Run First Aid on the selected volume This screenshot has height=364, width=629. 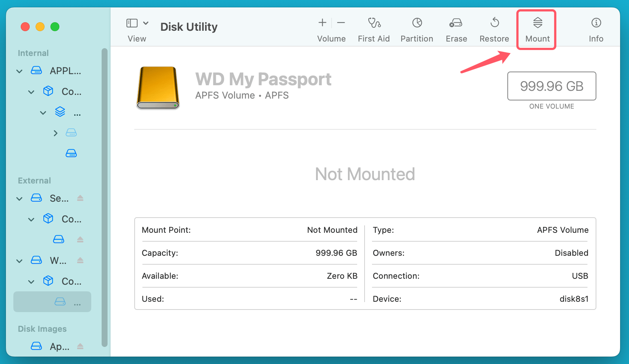(374, 29)
